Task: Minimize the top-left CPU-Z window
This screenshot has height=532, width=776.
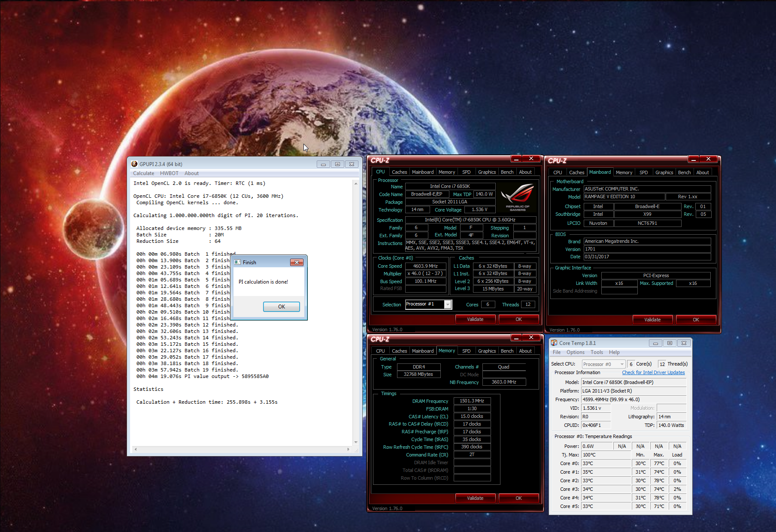Action: click(516, 159)
